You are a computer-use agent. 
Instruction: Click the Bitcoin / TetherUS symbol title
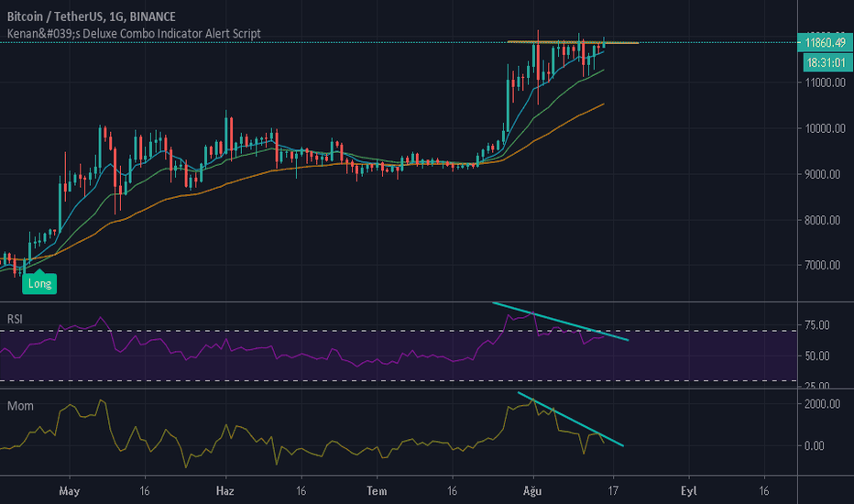tap(91, 16)
